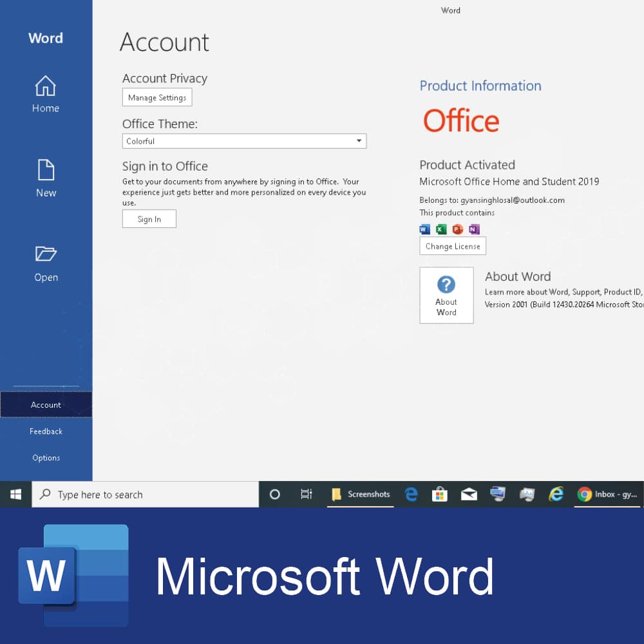This screenshot has height=644, width=644.
Task: Click Microsoft Office Home and Student 2019 text
Action: pos(509,182)
